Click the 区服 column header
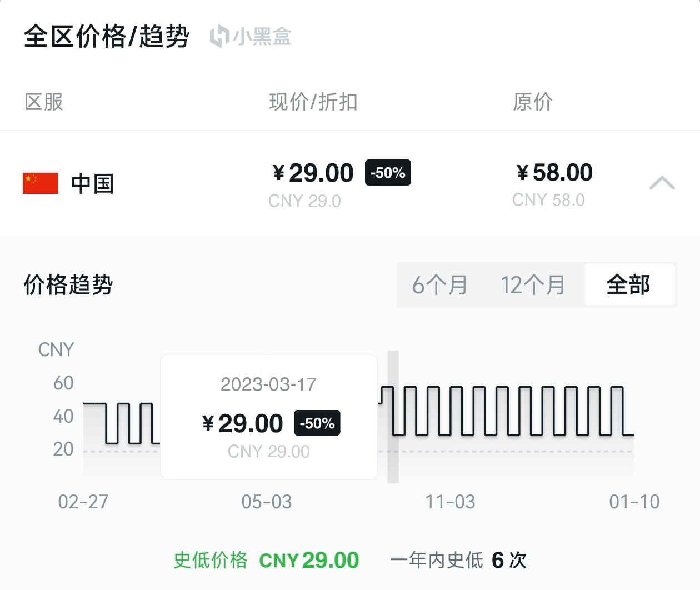Viewport: 700px width, 590px height. [x=44, y=102]
